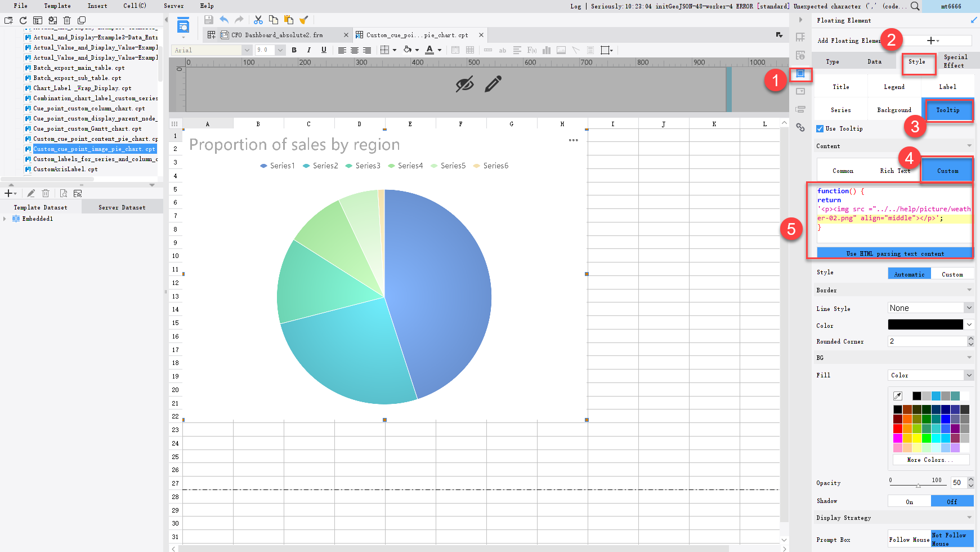Undo the last action

point(224,20)
